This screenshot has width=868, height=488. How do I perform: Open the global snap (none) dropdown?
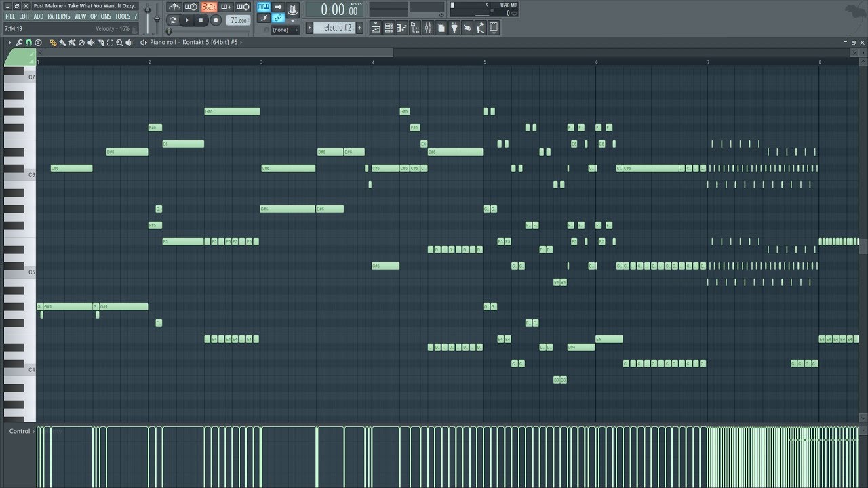(285, 30)
